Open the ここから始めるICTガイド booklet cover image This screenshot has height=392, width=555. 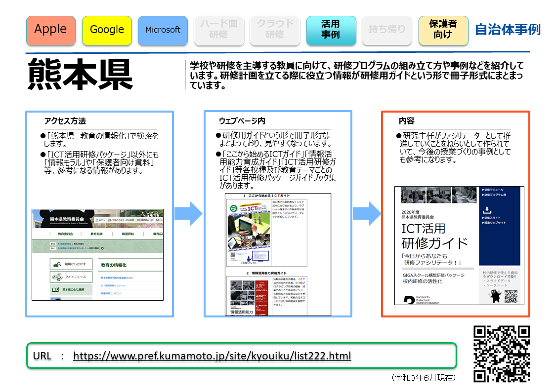pyautogui.click(x=249, y=233)
